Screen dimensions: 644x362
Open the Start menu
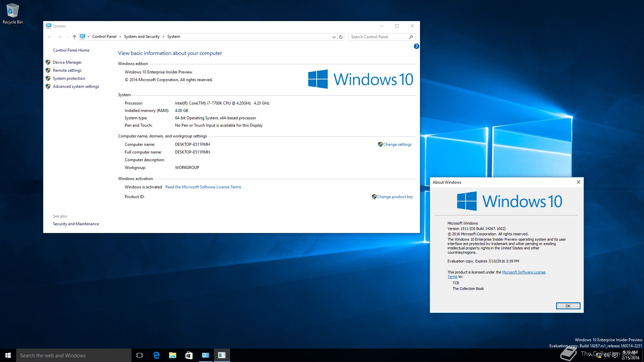click(x=8, y=355)
